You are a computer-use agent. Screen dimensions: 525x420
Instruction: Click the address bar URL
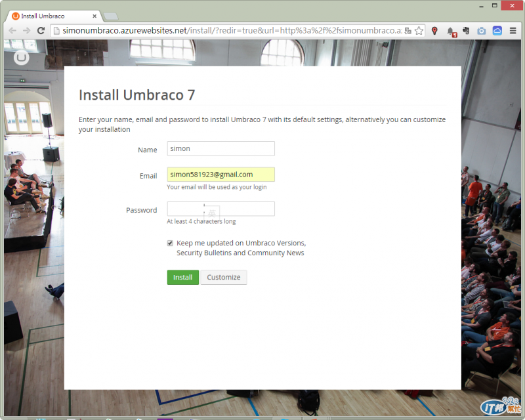pos(232,31)
